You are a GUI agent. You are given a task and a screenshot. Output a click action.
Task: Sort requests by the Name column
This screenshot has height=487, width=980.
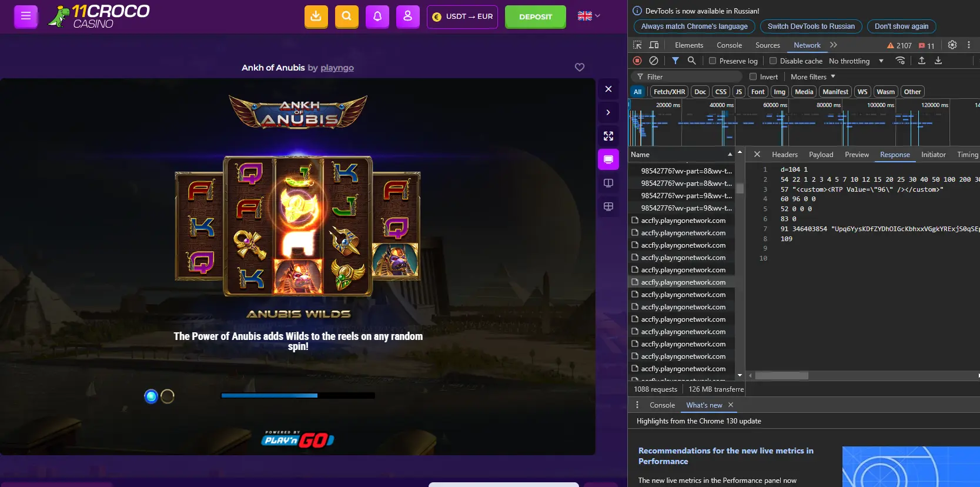681,154
